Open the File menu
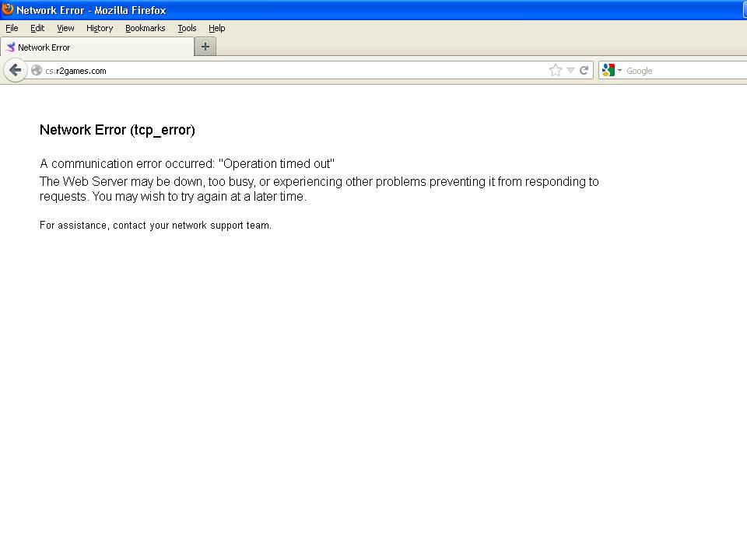The image size is (747, 560). (x=12, y=28)
